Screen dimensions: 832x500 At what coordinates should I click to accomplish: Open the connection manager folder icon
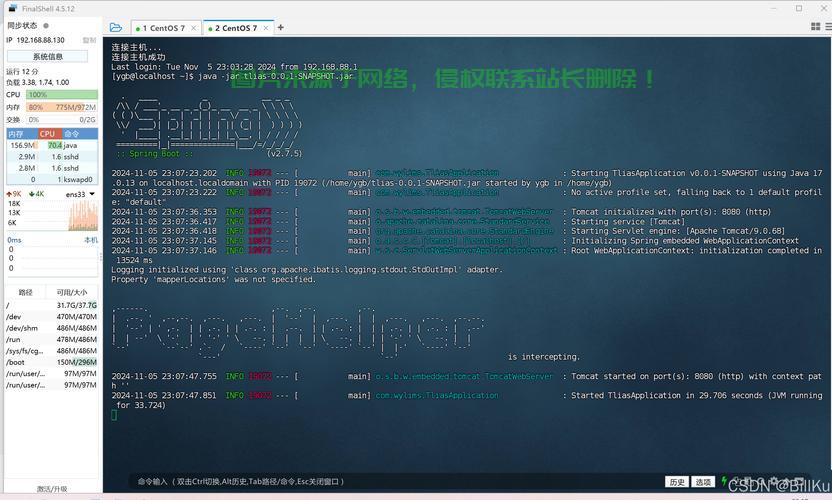coord(116,28)
